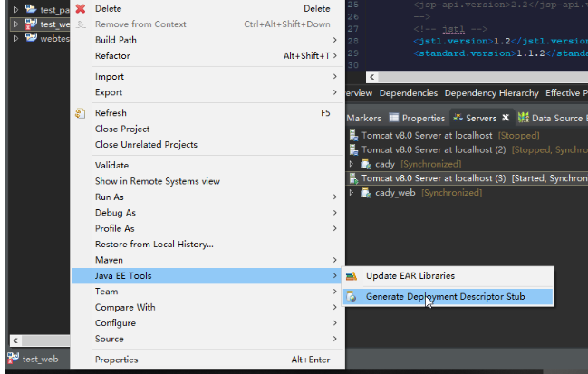Close the Servers tab
The height and width of the screenshot is (374, 588).
(506, 118)
